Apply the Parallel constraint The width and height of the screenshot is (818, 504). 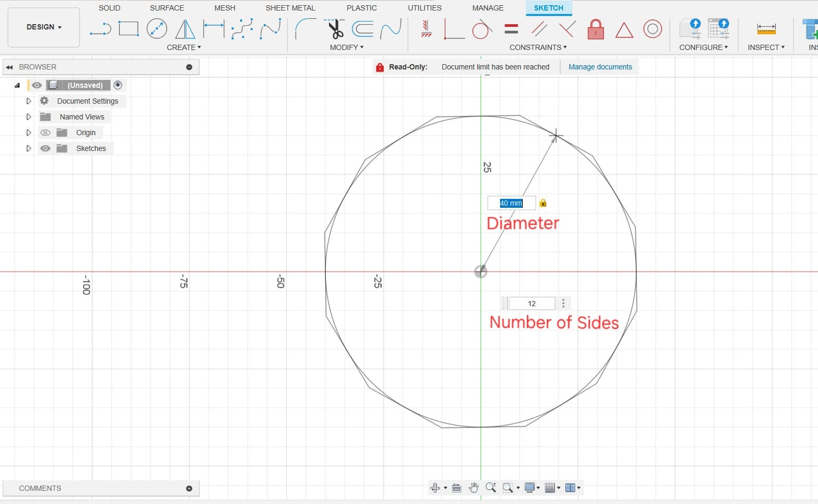coord(539,29)
